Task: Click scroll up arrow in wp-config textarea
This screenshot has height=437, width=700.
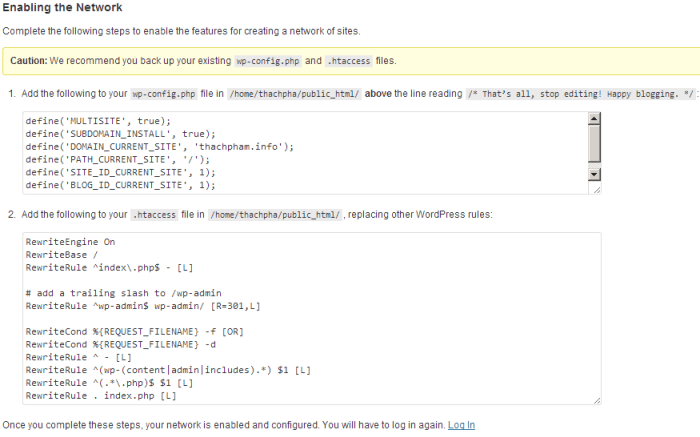Action: [x=594, y=119]
